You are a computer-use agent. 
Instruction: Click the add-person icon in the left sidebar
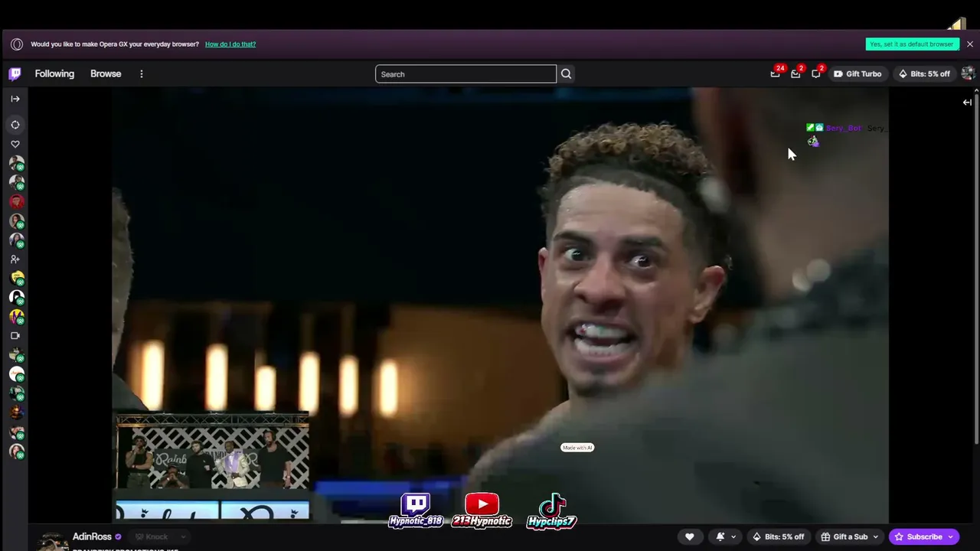15,259
